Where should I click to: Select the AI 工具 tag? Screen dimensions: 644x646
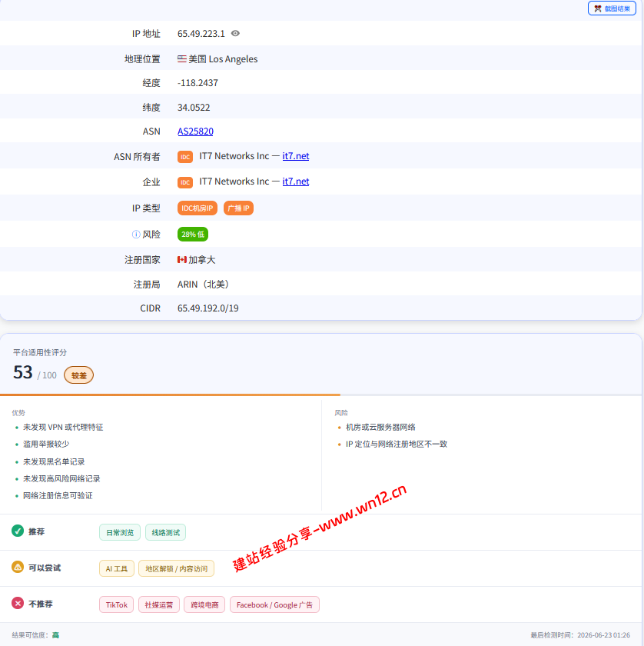point(117,568)
